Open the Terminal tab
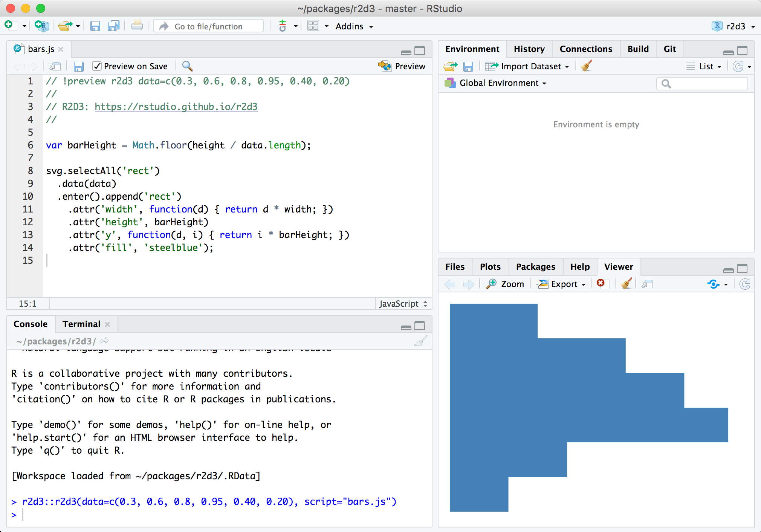The image size is (761, 532). point(81,324)
